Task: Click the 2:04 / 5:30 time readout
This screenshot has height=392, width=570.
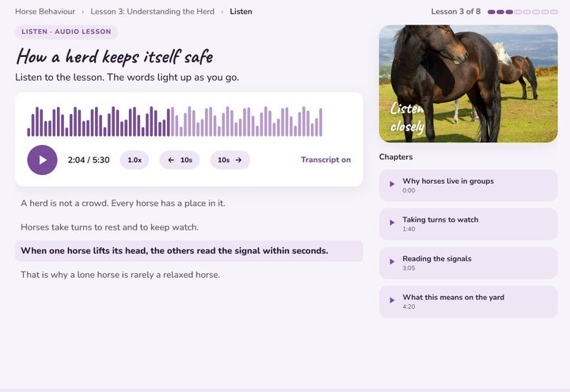Action: click(x=89, y=160)
